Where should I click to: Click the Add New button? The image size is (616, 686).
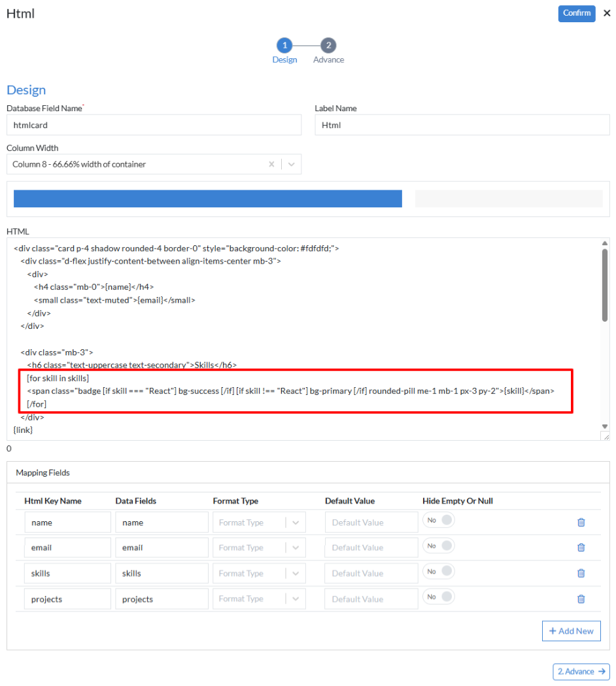click(571, 630)
